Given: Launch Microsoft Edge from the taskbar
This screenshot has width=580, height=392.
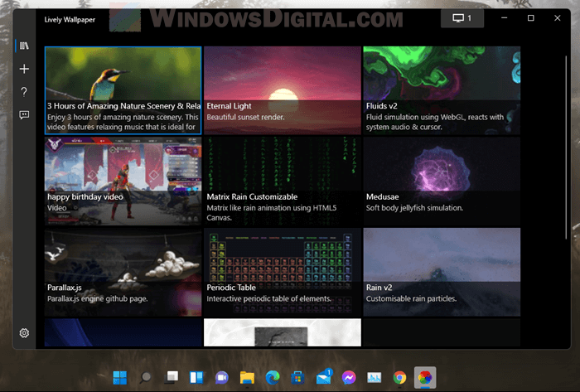Looking at the screenshot, I should coord(273,378).
